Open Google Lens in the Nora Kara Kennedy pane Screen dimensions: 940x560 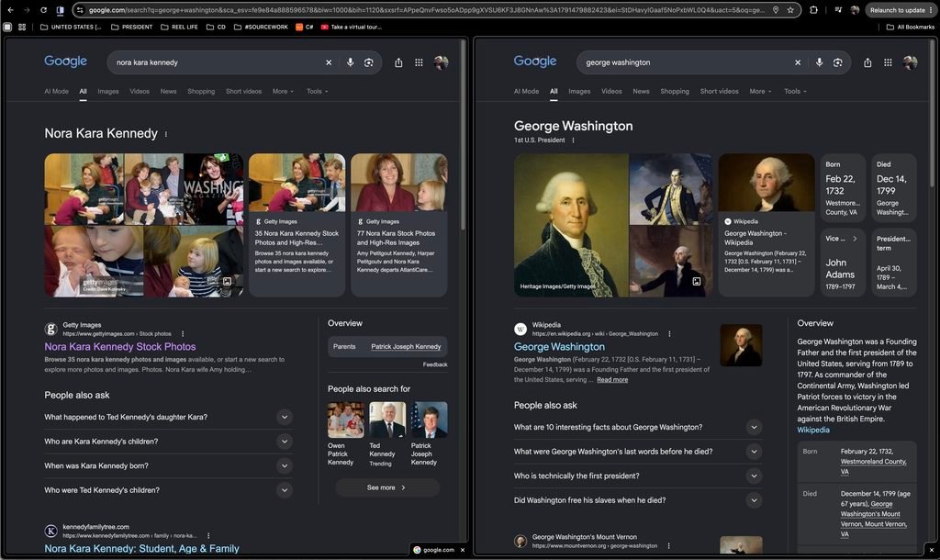(369, 62)
